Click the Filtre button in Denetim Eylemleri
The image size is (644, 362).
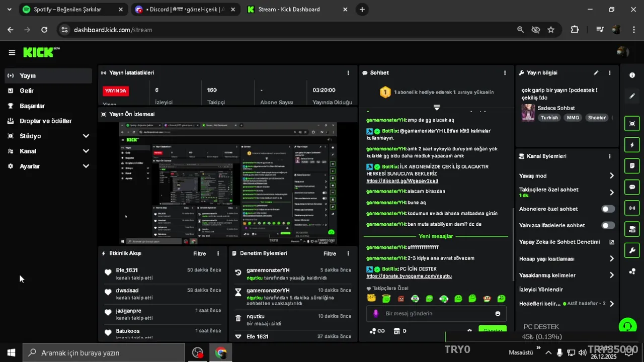click(x=330, y=253)
